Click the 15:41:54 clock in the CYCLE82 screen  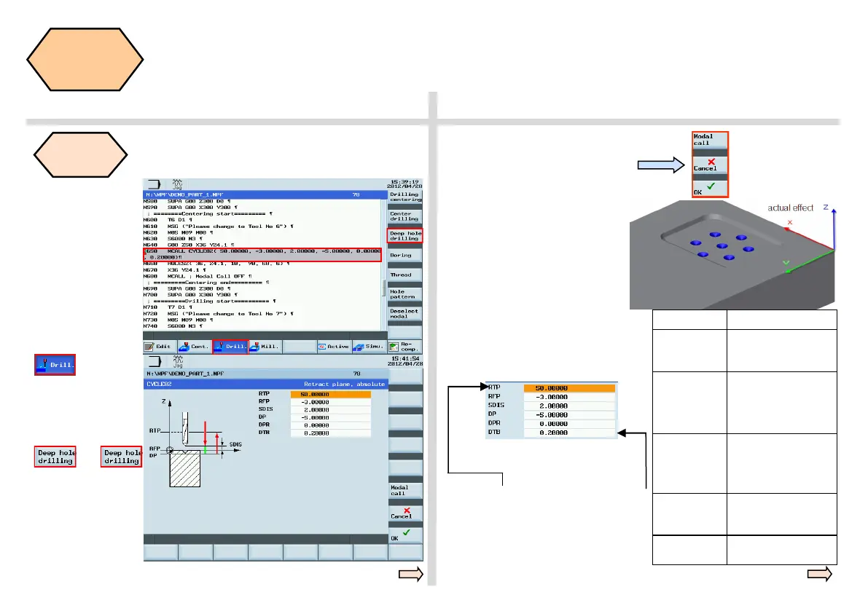tap(406, 359)
